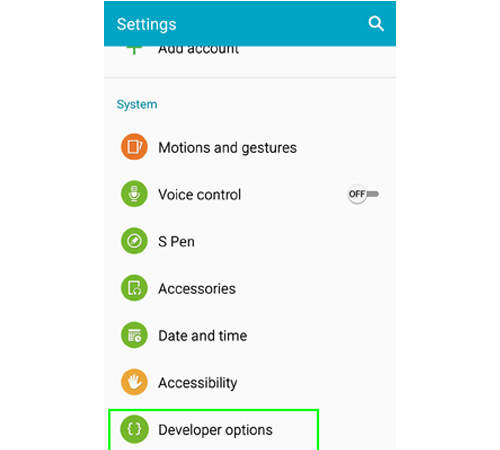Tap the Developer options braces icon
Screen dimensions: 500x450
tap(134, 429)
